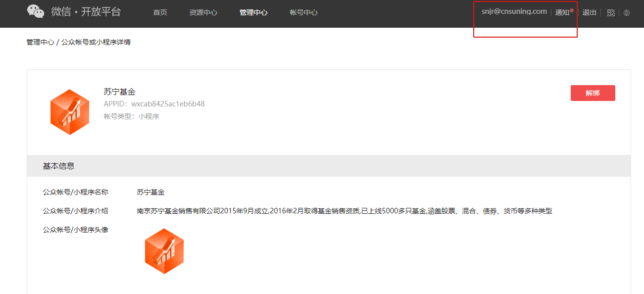Click 退出 to log out
The height and width of the screenshot is (294, 644).
coord(589,12)
